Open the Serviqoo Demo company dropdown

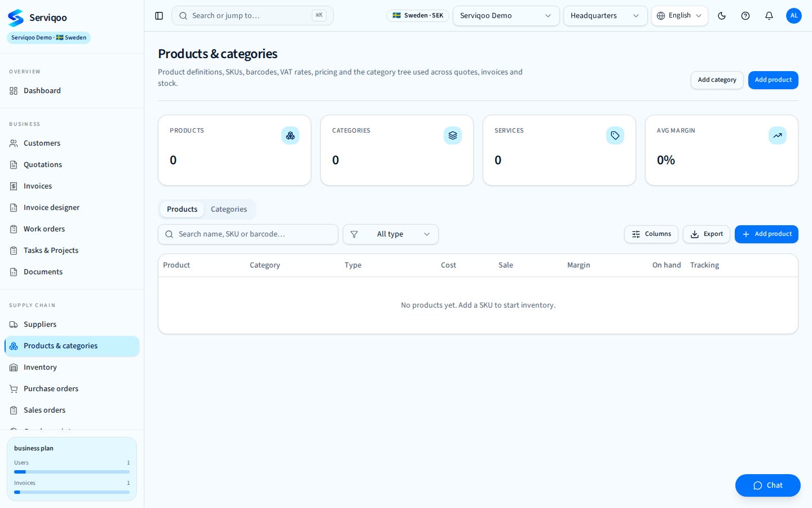coord(506,16)
